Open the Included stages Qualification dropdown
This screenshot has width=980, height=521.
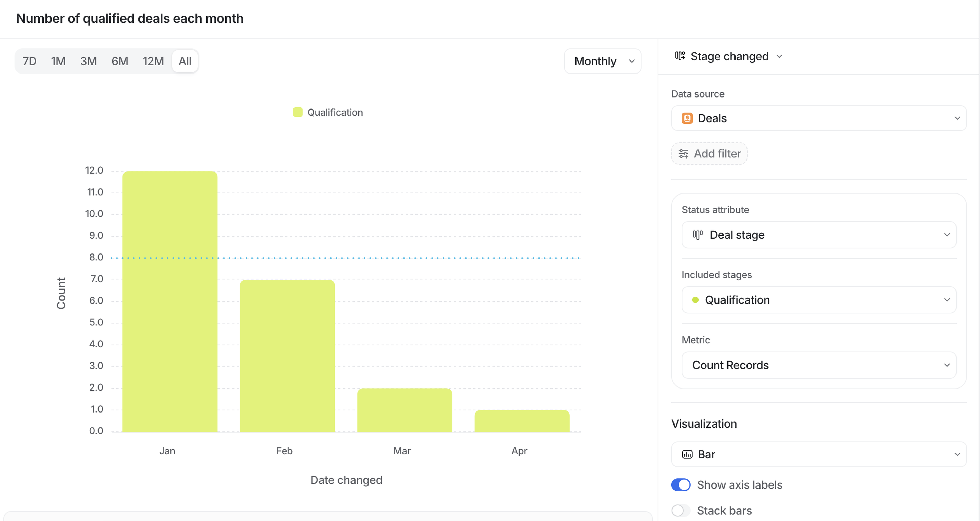819,300
